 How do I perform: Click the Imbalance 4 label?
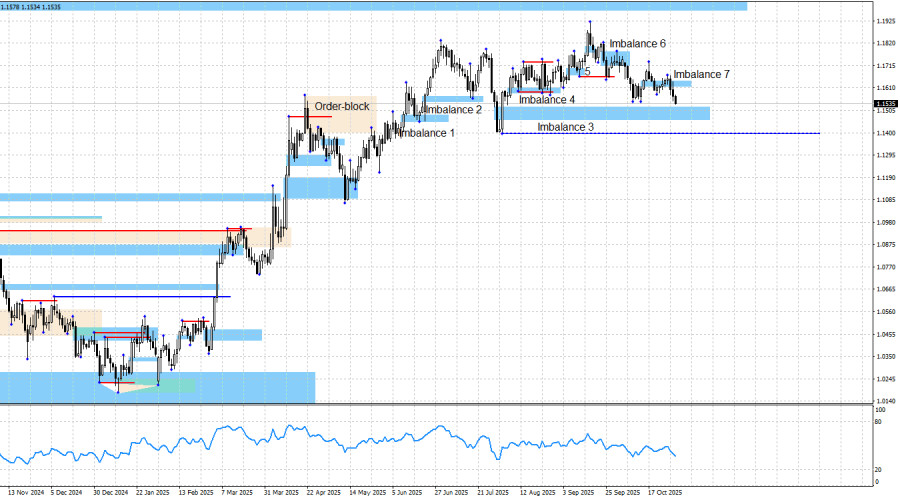pos(546,100)
